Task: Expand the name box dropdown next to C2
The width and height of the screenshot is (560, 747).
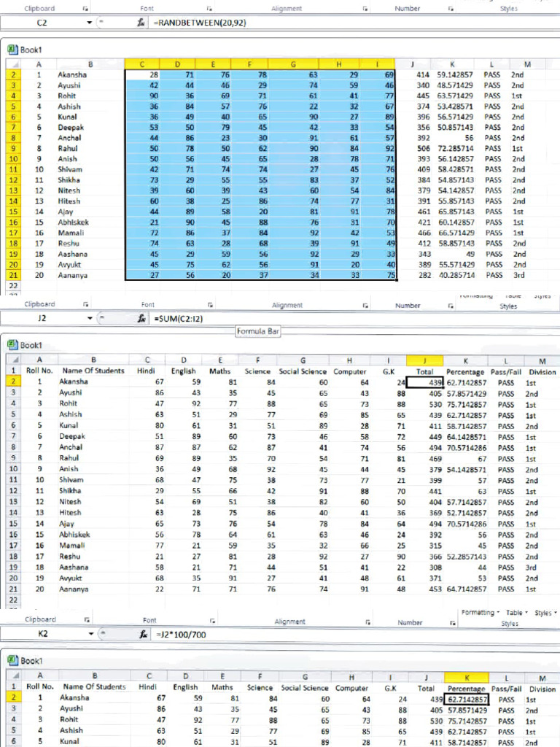Action: [x=89, y=23]
